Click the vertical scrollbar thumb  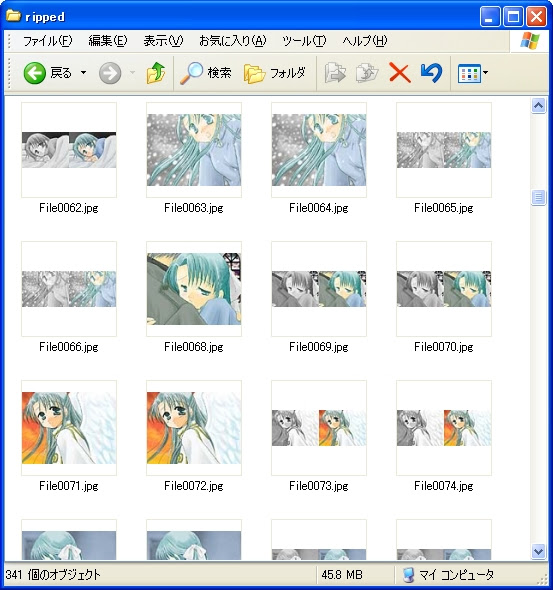point(539,197)
